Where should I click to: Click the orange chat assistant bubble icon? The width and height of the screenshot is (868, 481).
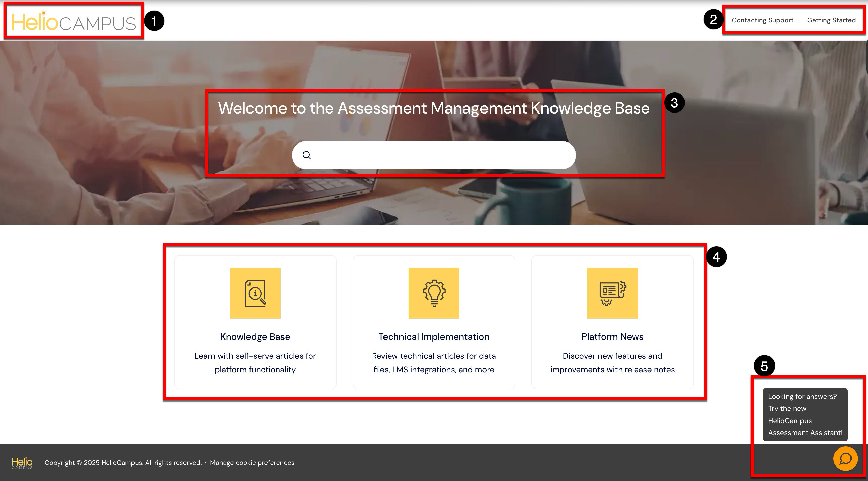point(845,458)
